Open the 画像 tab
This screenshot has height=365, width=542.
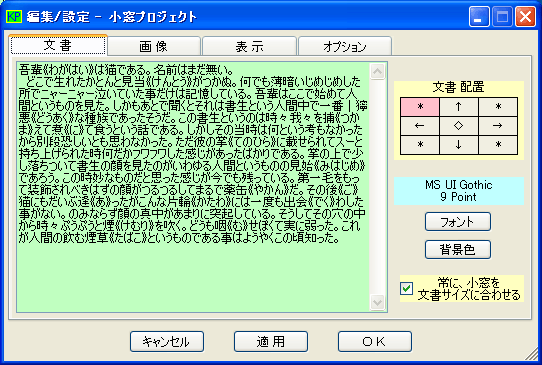click(x=154, y=46)
